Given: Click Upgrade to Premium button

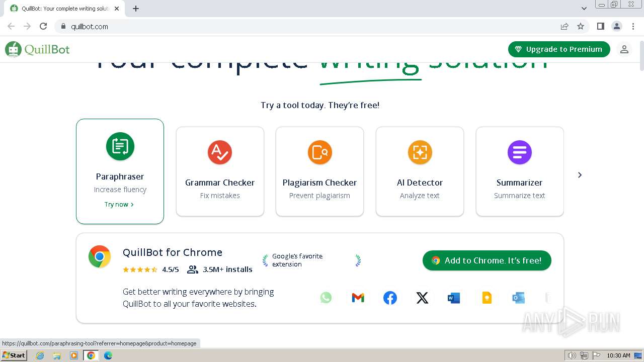Looking at the screenshot, I should point(559,49).
